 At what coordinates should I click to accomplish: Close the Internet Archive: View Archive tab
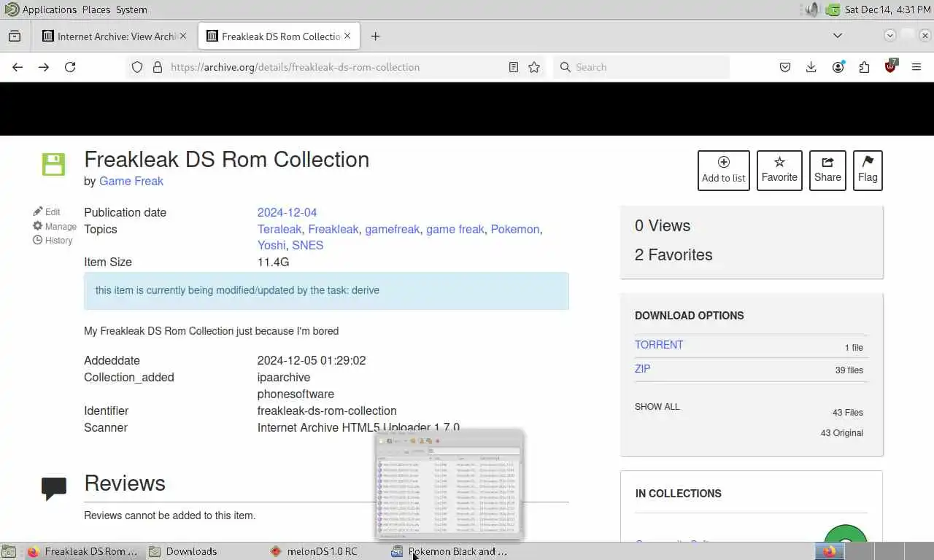pos(182,36)
